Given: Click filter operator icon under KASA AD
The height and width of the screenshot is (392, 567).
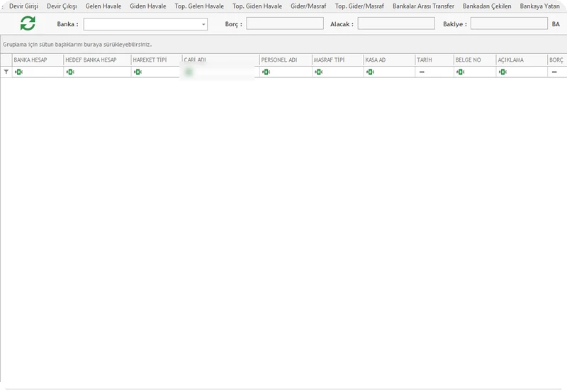Looking at the screenshot, I should click(x=370, y=72).
